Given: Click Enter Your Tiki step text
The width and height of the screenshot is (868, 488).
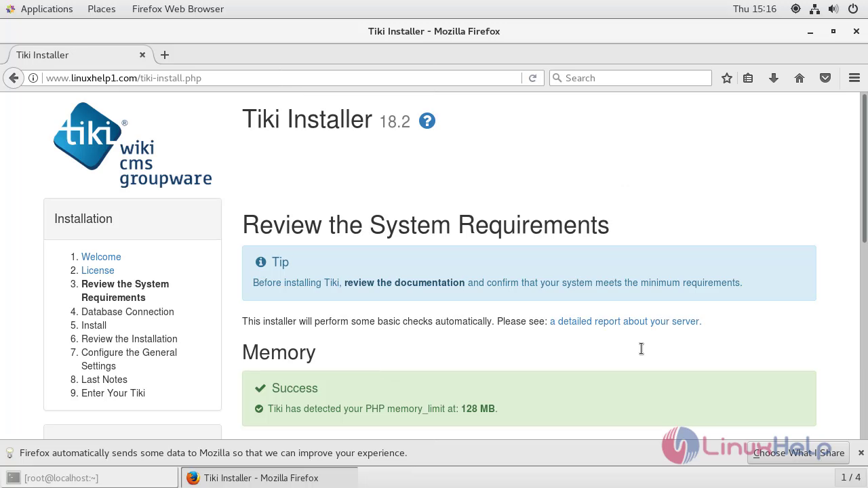Looking at the screenshot, I should pos(113,393).
